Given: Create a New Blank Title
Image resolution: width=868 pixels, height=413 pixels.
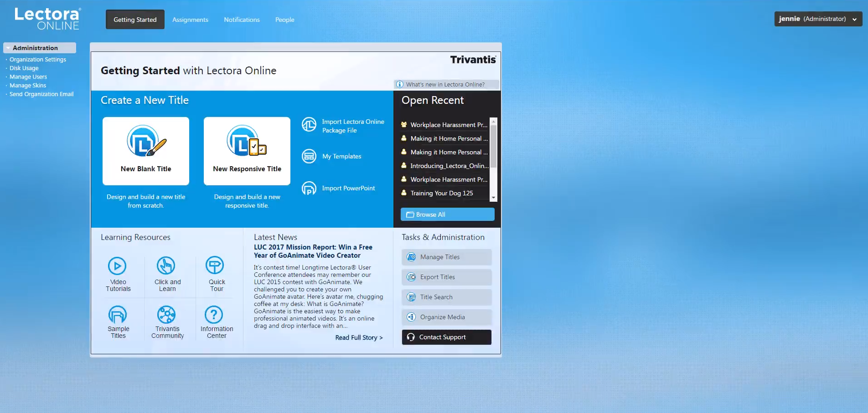Looking at the screenshot, I should pos(146,151).
